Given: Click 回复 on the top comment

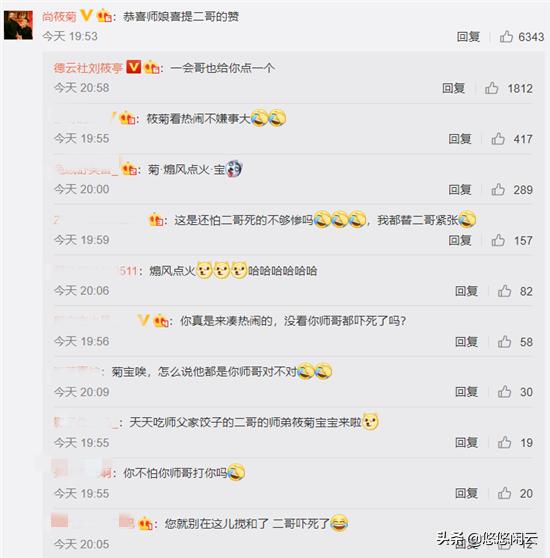Looking at the screenshot, I should click(468, 37).
